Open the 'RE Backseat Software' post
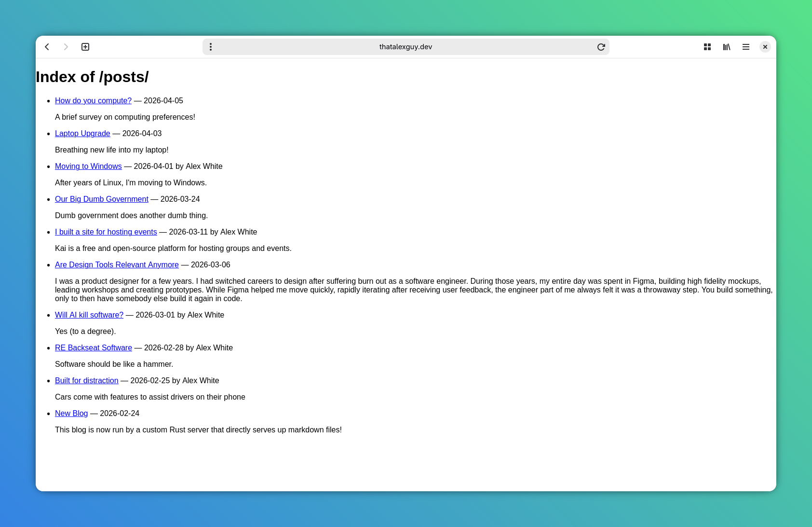 click(93, 347)
